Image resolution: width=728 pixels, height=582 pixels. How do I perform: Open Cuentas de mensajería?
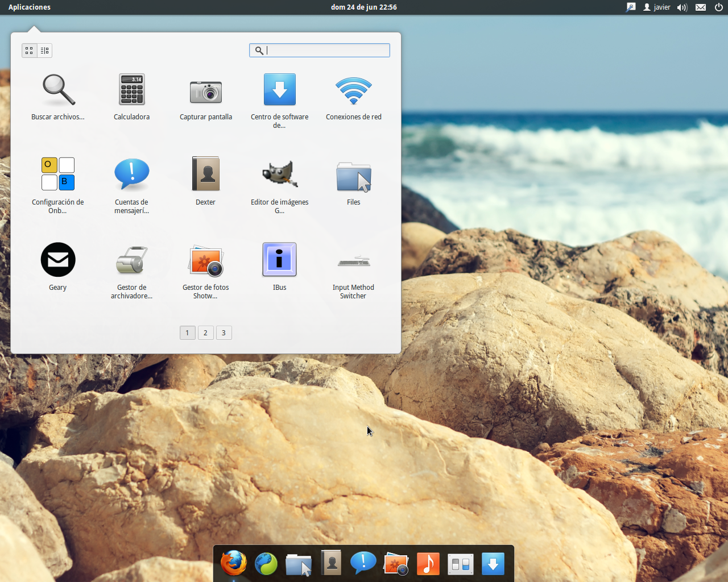pyautogui.click(x=131, y=173)
